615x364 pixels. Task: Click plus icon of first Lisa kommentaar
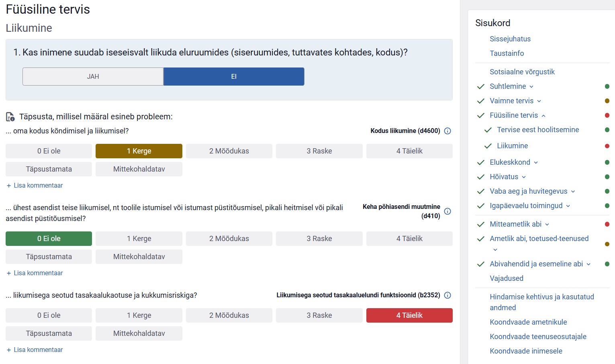point(9,186)
